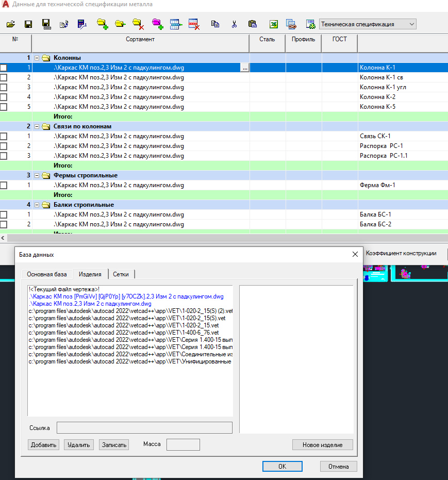The image size is (448, 480).
Task: Click the Сталь column header
Action: pos(267,43)
